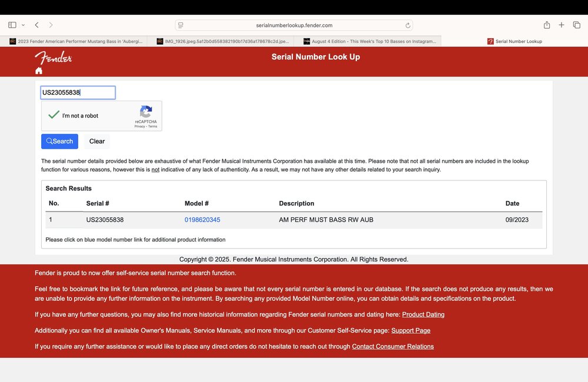Add a new tab with the plus icon
588x382 pixels.
(562, 25)
